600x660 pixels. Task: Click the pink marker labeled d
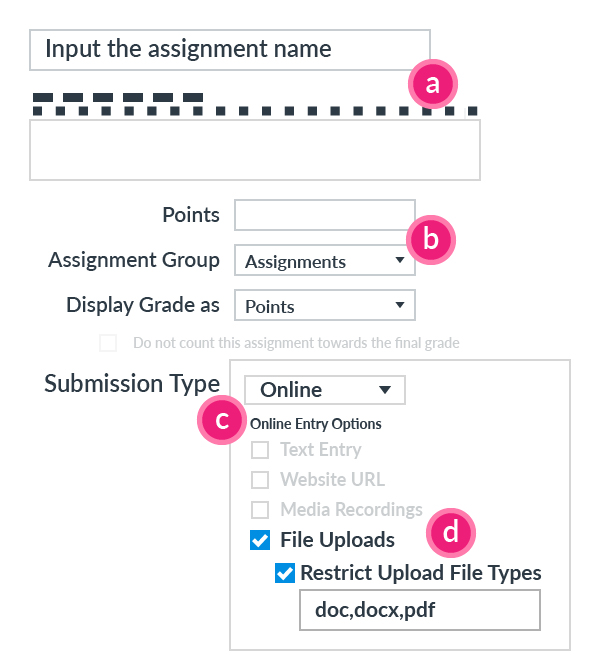click(451, 533)
